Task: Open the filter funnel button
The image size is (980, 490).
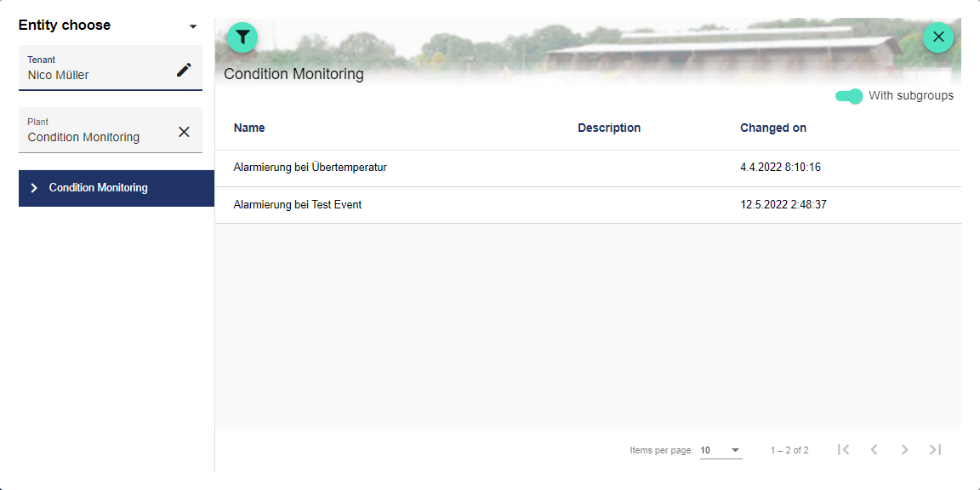Action: point(242,37)
